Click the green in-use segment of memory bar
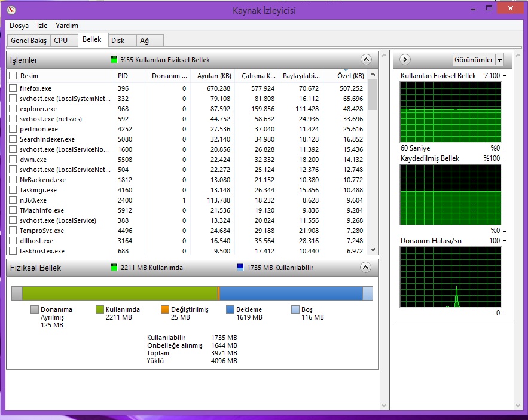 click(x=120, y=293)
